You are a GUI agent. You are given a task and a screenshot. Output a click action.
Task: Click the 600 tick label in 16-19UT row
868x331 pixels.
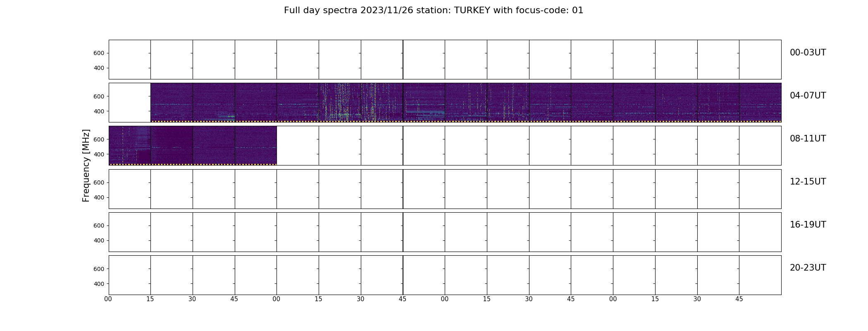(x=99, y=225)
